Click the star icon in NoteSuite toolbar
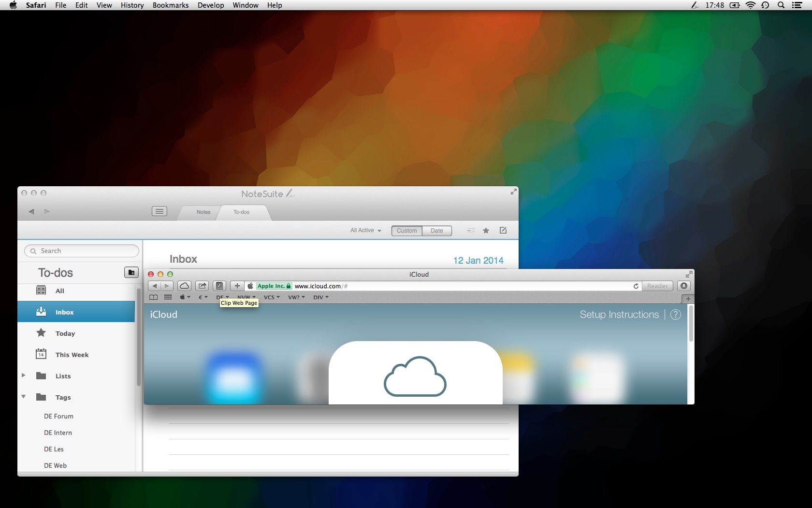The width and height of the screenshot is (812, 508). click(x=486, y=231)
